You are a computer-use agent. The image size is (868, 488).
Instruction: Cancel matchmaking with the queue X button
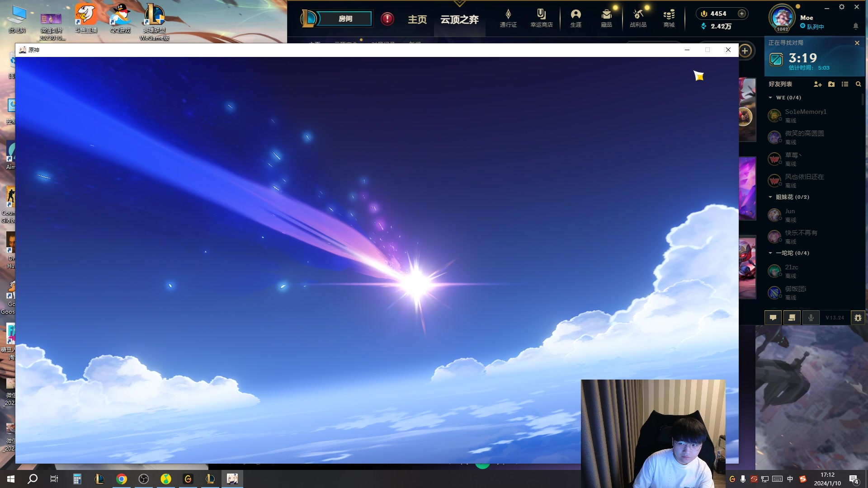(x=857, y=43)
